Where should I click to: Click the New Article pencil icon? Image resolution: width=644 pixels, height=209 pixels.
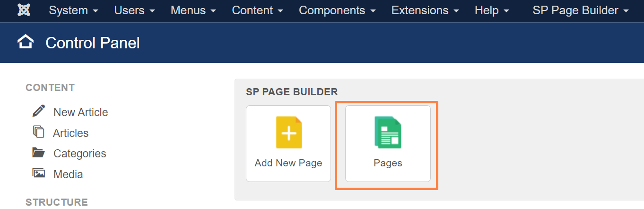[x=39, y=111]
